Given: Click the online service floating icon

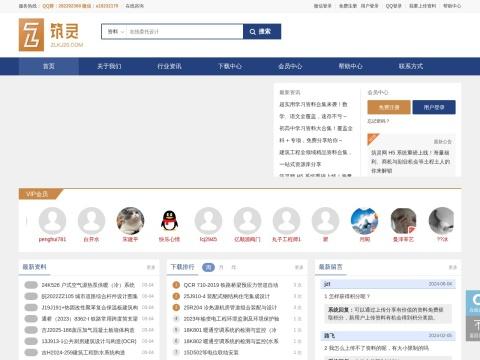Looking at the screenshot, I should 473,303.
